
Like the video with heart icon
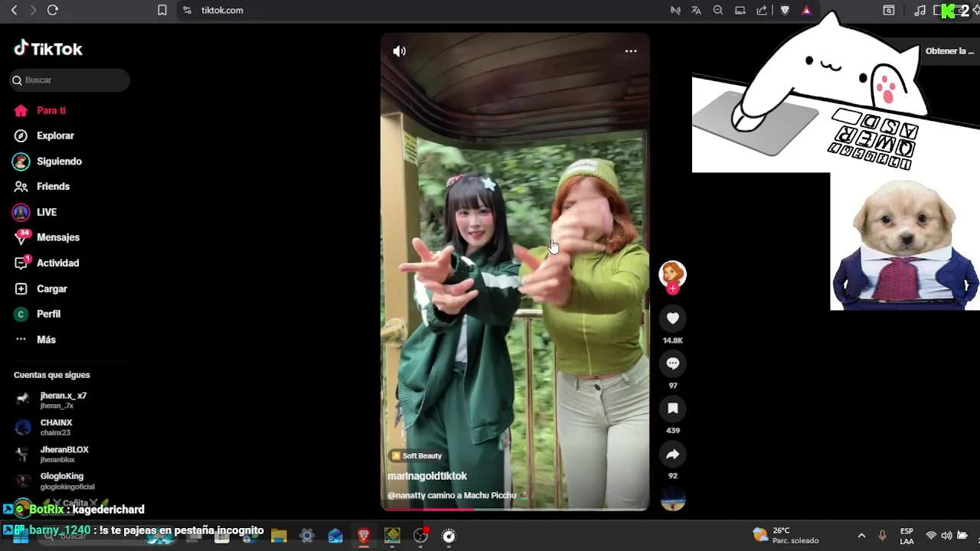pos(672,318)
